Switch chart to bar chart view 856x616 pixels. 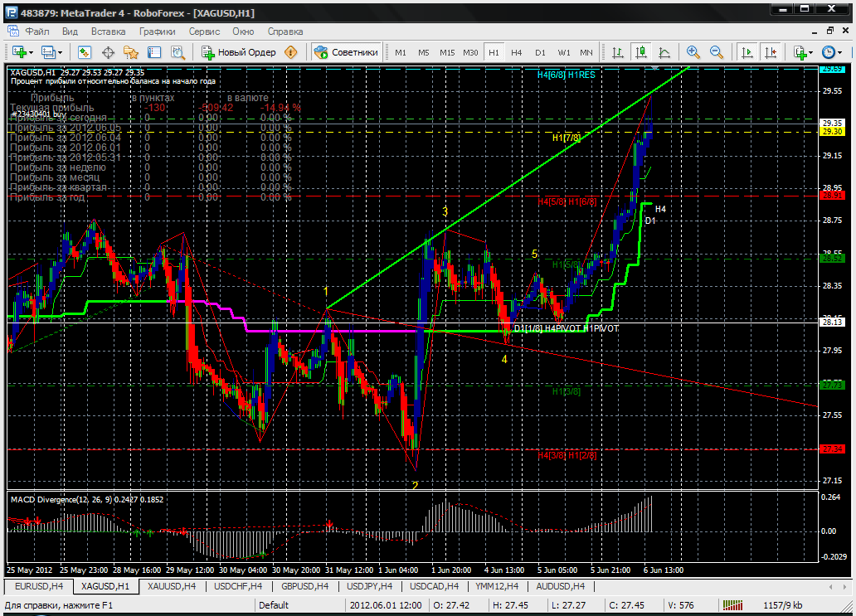tap(617, 52)
